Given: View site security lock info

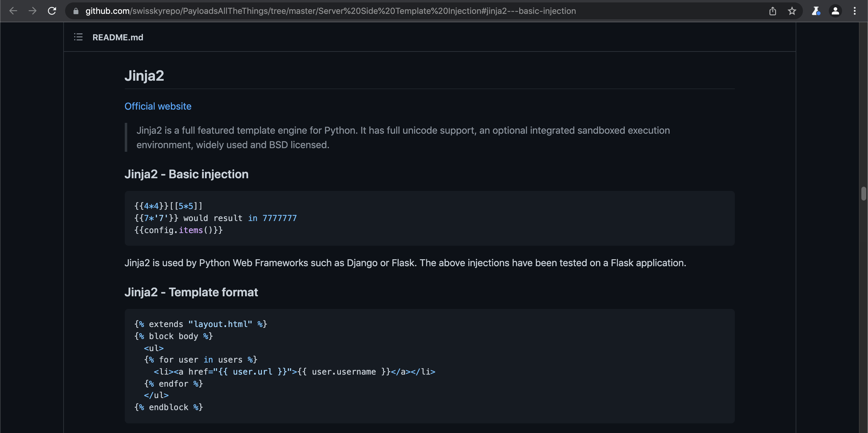Looking at the screenshot, I should click(76, 11).
